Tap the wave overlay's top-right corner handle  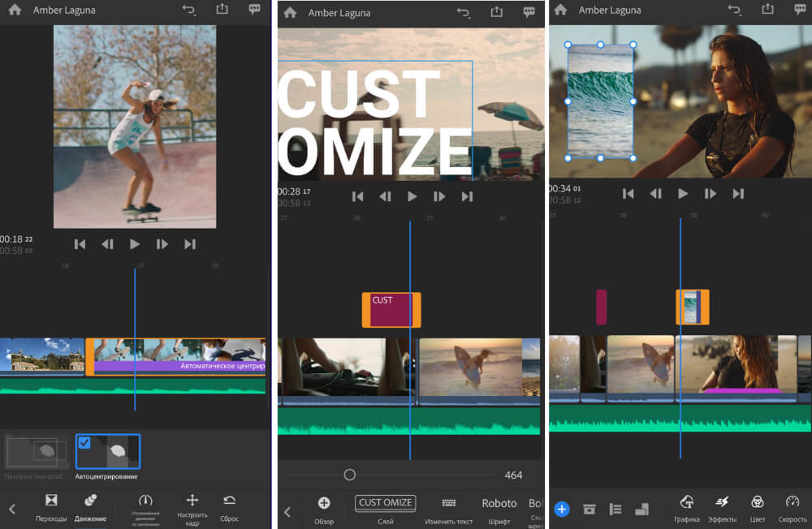(633, 45)
